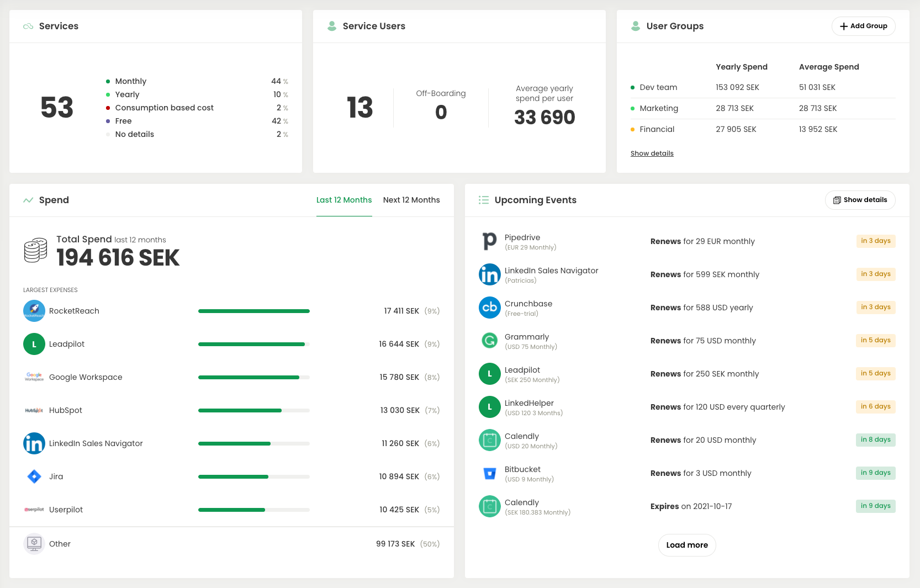Image resolution: width=920 pixels, height=588 pixels.
Task: Click the Userpilot logo
Action: (x=34, y=510)
